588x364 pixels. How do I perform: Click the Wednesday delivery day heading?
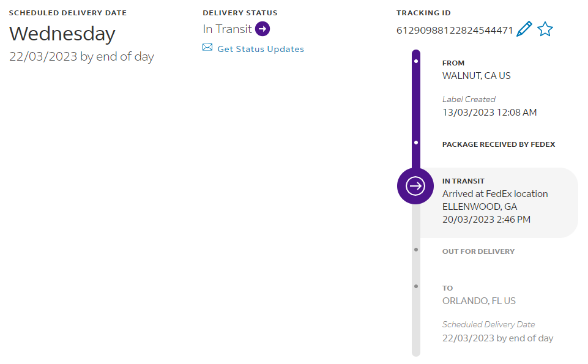point(62,34)
